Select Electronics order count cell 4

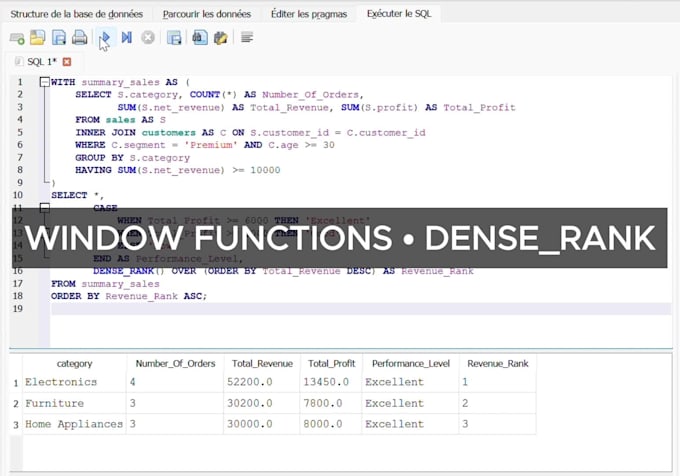175,382
